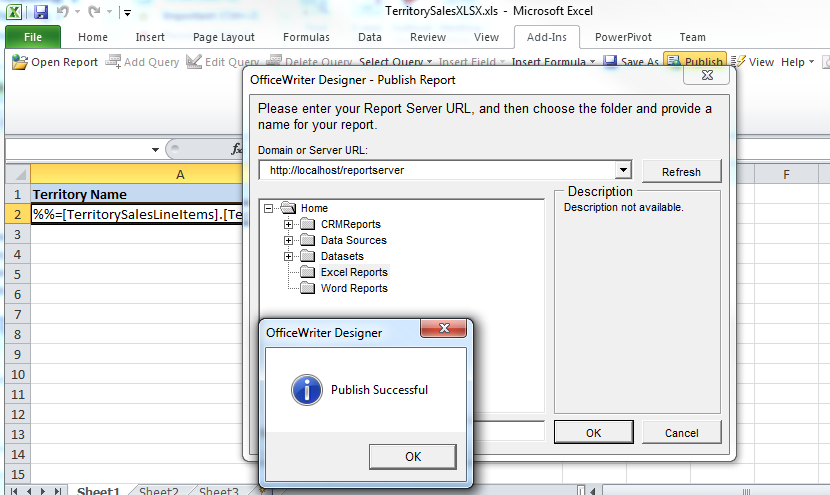The image size is (830, 495).
Task: Open the Help dropdown menu
Action: 798,62
